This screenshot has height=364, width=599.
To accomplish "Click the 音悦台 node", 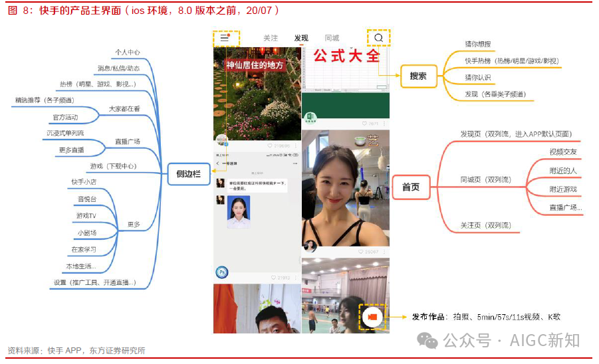I will [x=87, y=199].
